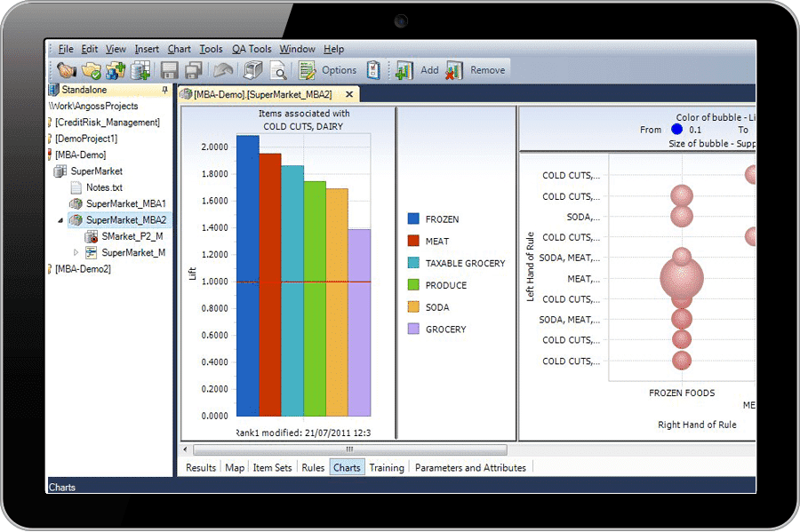Viewport: 800px width, 532px height.
Task: Collapse the SuperMarket_MBA2 tree node
Action: click(60, 220)
